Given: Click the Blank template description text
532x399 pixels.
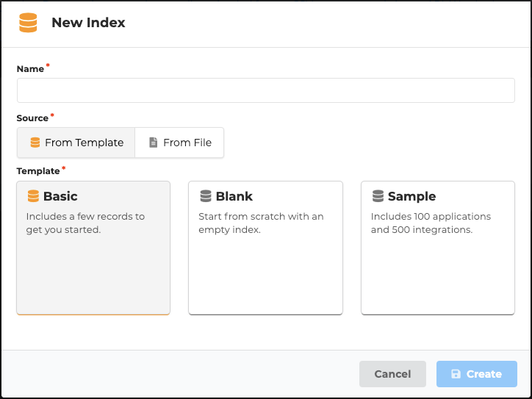Looking at the screenshot, I should point(261,223).
